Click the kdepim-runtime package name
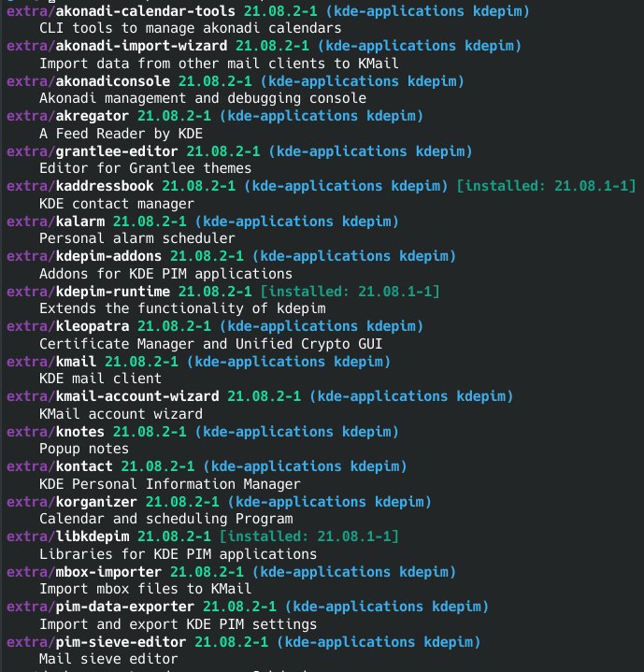This screenshot has height=672, width=644. [x=113, y=292]
